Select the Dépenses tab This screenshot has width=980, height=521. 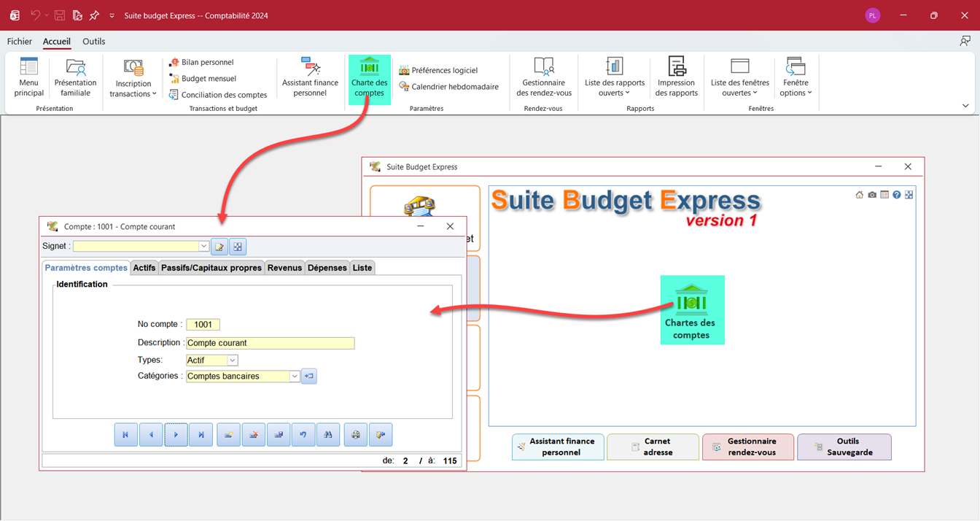pyautogui.click(x=327, y=268)
